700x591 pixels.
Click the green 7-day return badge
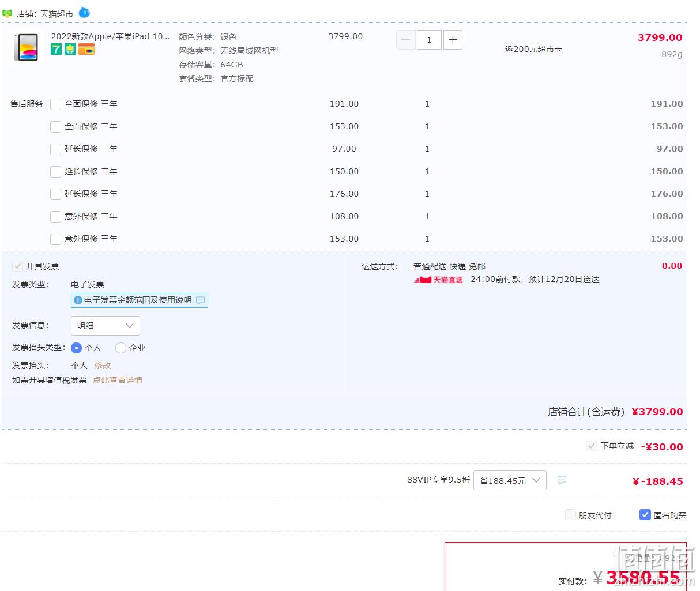click(x=56, y=50)
